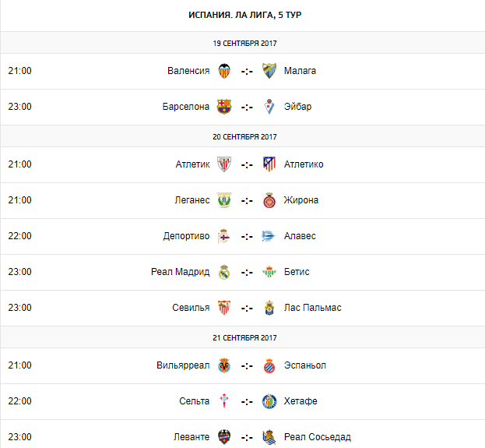This screenshot has height=448, width=485.
Task: Click the Лас Пальмас team name
Action: point(312,308)
